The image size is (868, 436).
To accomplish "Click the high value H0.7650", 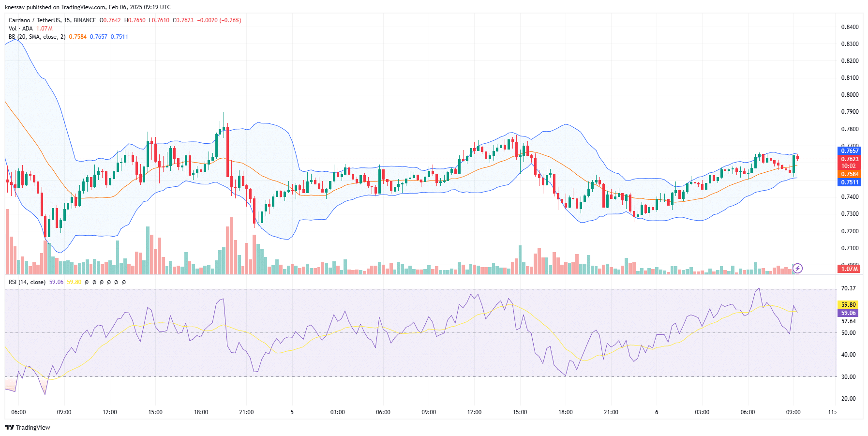I will click(x=135, y=20).
